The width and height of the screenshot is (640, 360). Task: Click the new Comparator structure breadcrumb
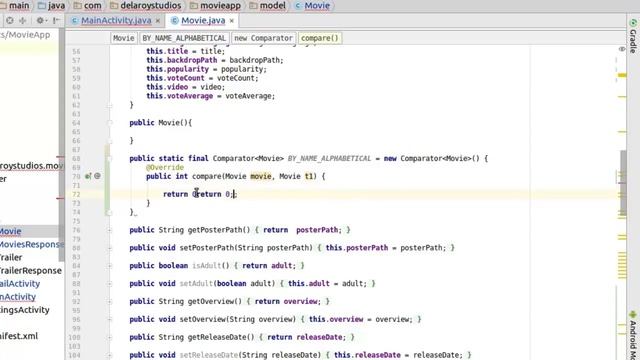(x=263, y=38)
